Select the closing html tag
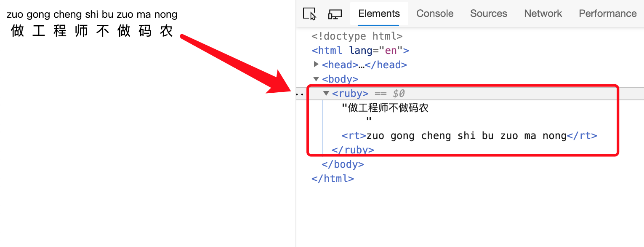Image resolution: width=644 pixels, height=247 pixels. pos(333,178)
